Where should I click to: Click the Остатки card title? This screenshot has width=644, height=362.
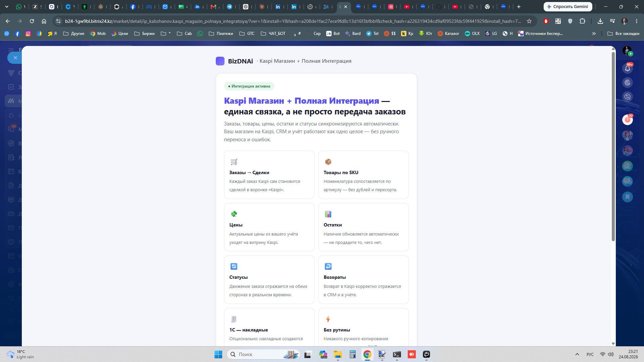(333, 225)
